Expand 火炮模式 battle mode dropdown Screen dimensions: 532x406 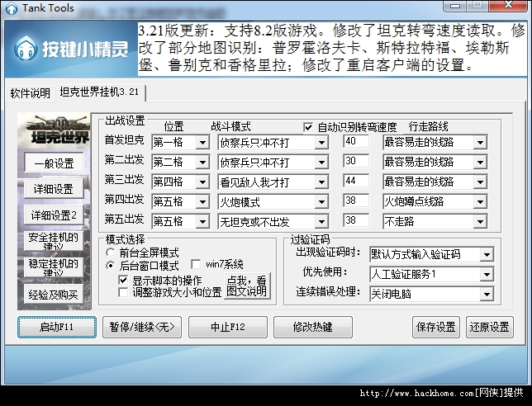pos(273,201)
